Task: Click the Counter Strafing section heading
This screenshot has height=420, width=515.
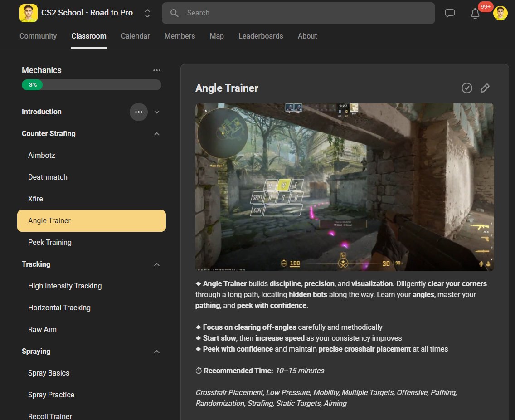Action: click(49, 134)
